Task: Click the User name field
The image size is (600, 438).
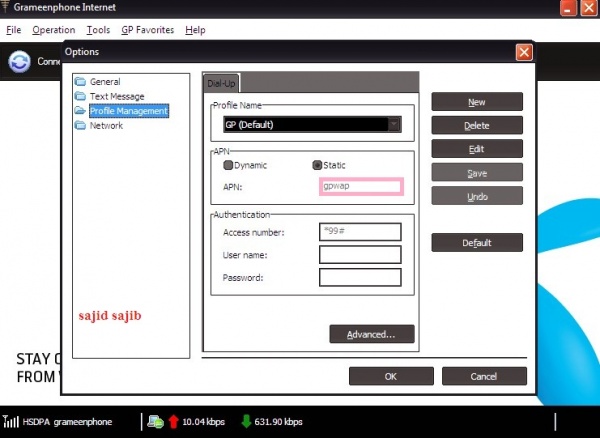Action: click(360, 254)
